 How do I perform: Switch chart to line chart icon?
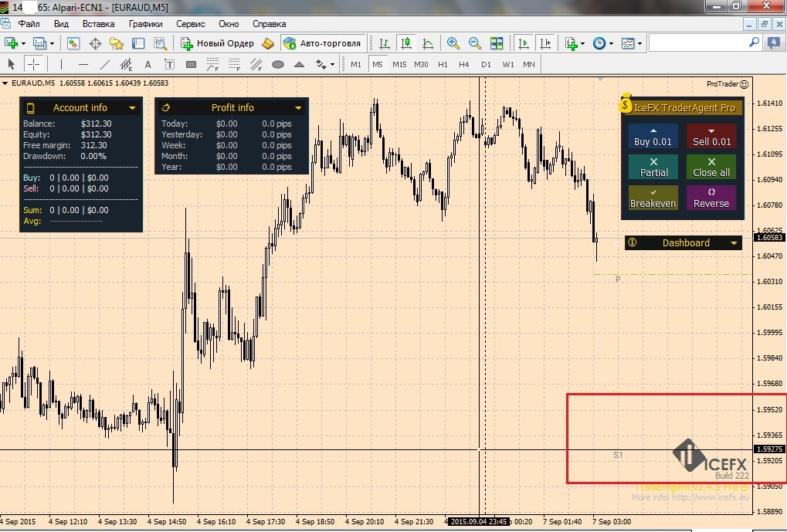428,44
